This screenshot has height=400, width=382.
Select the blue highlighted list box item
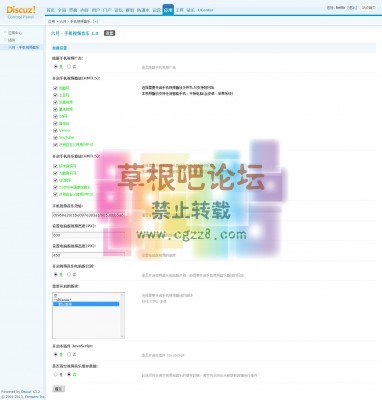click(x=86, y=304)
